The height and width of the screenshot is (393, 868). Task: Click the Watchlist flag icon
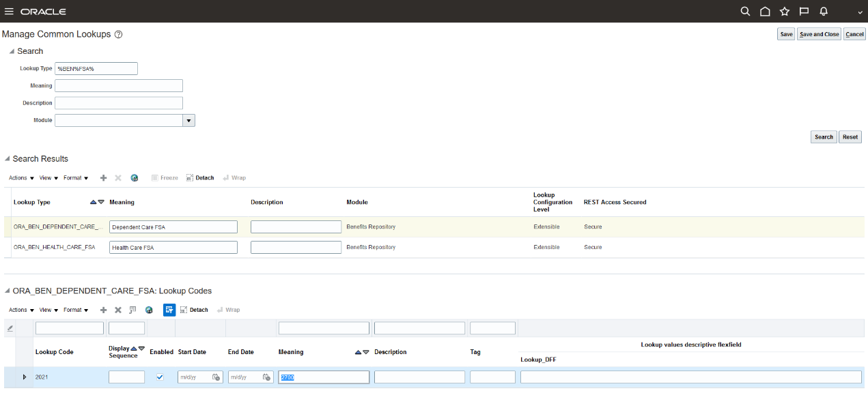coord(804,12)
